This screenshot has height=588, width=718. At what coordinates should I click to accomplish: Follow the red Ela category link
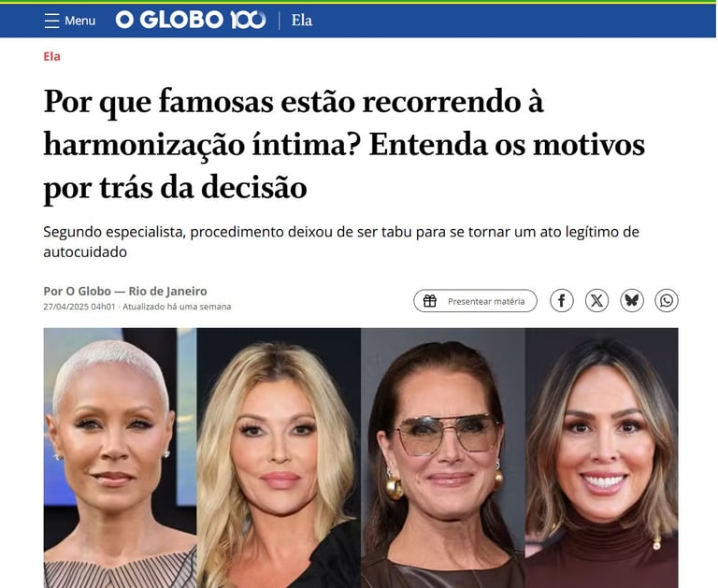[51, 56]
